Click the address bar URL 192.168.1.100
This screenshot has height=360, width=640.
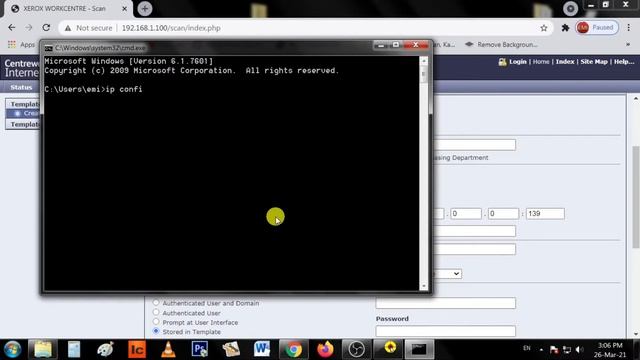coord(171,28)
